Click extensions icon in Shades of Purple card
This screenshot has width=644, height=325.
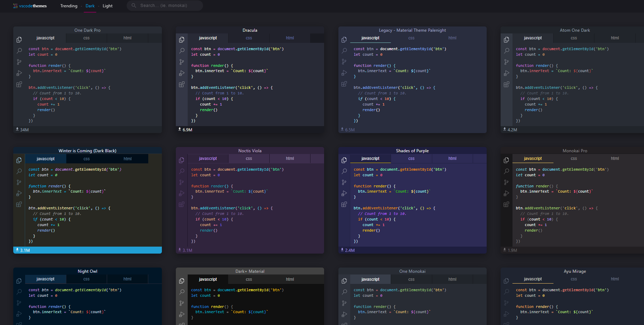(x=344, y=204)
